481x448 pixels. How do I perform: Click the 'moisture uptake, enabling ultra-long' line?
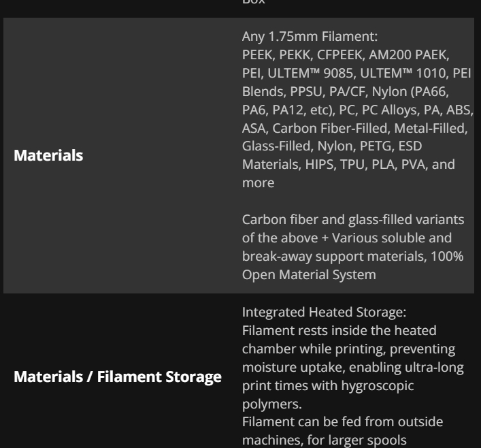[x=353, y=367]
